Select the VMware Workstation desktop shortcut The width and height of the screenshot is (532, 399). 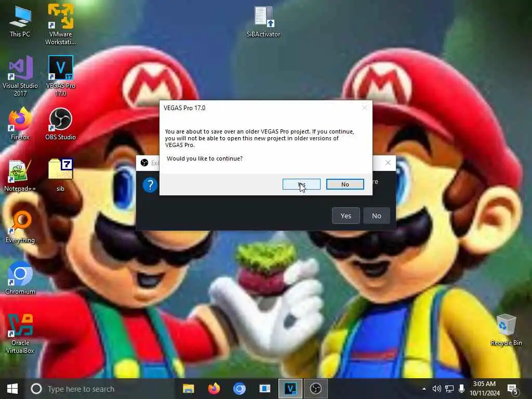pyautogui.click(x=60, y=24)
